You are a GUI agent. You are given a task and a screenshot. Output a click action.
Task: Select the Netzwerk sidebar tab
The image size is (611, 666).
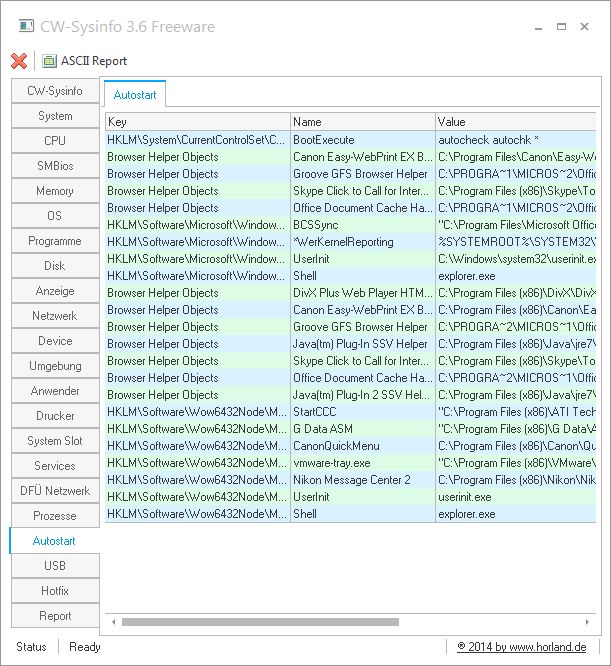pyautogui.click(x=55, y=316)
